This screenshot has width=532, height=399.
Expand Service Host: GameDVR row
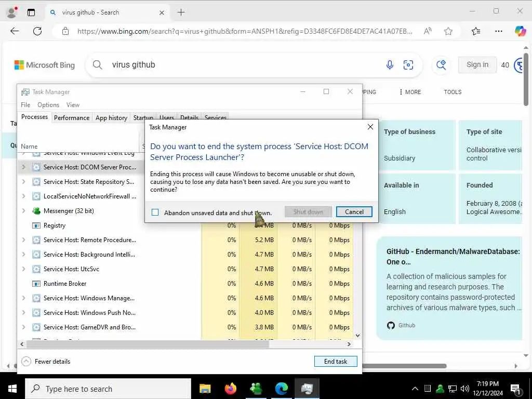coord(23,327)
